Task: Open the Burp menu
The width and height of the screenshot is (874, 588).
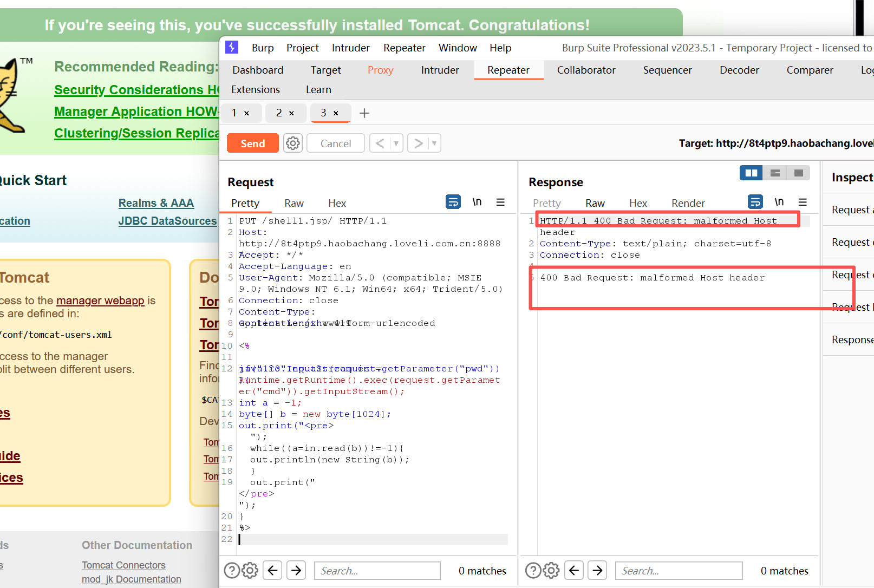Action: pyautogui.click(x=263, y=48)
